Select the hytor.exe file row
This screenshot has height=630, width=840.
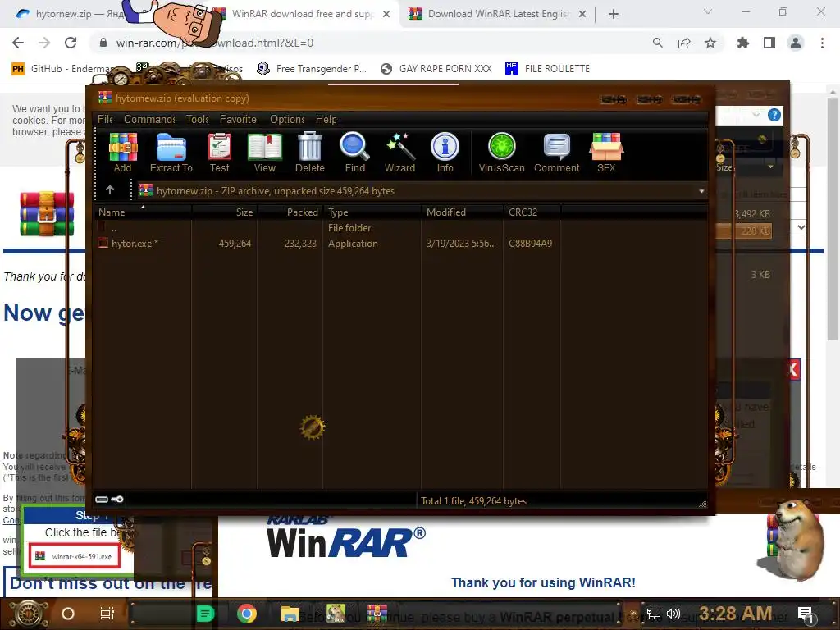[326, 243]
